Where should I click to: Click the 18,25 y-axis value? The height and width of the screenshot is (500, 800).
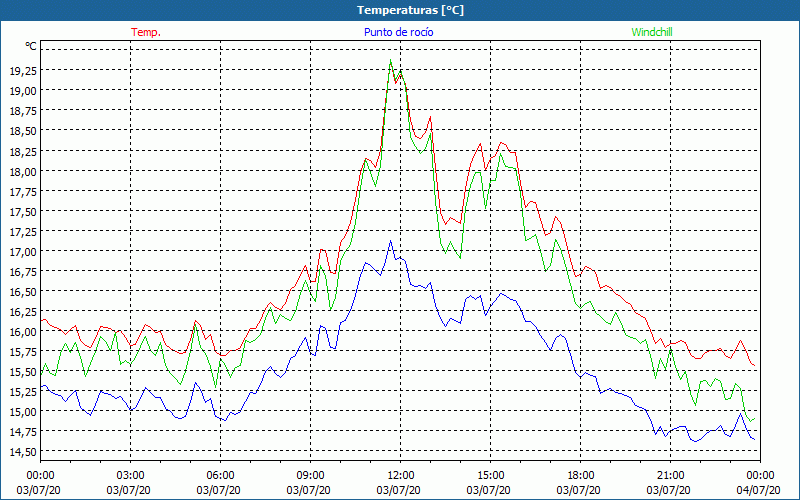click(23, 151)
